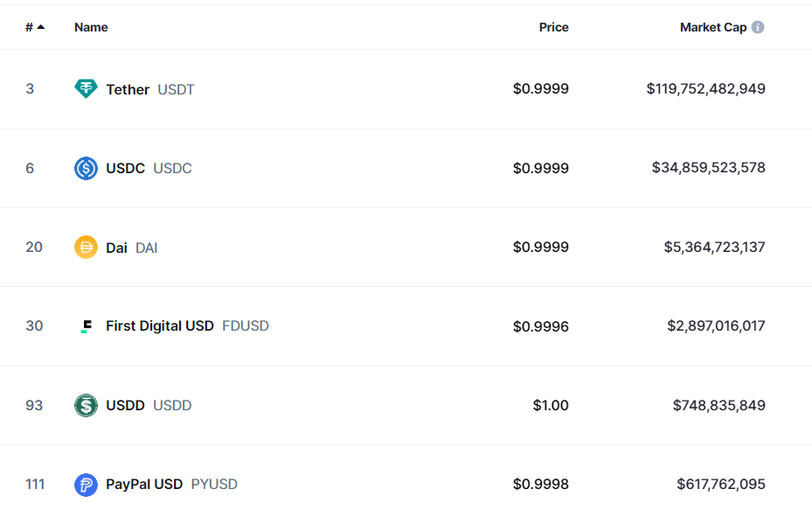Open the First Digital USD name link
Image resolution: width=812 pixels, height=517 pixels.
(x=159, y=325)
